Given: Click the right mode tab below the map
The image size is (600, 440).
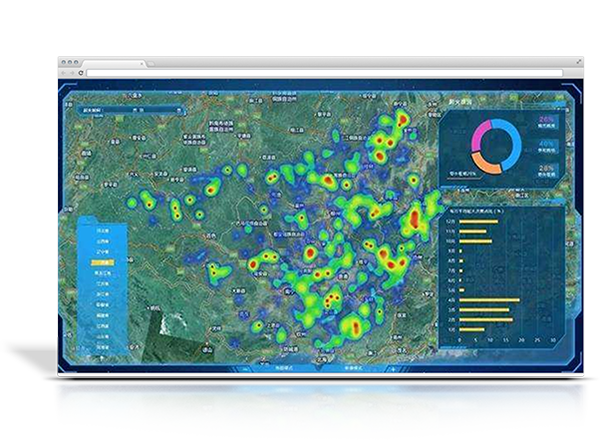Looking at the screenshot, I should click(352, 367).
